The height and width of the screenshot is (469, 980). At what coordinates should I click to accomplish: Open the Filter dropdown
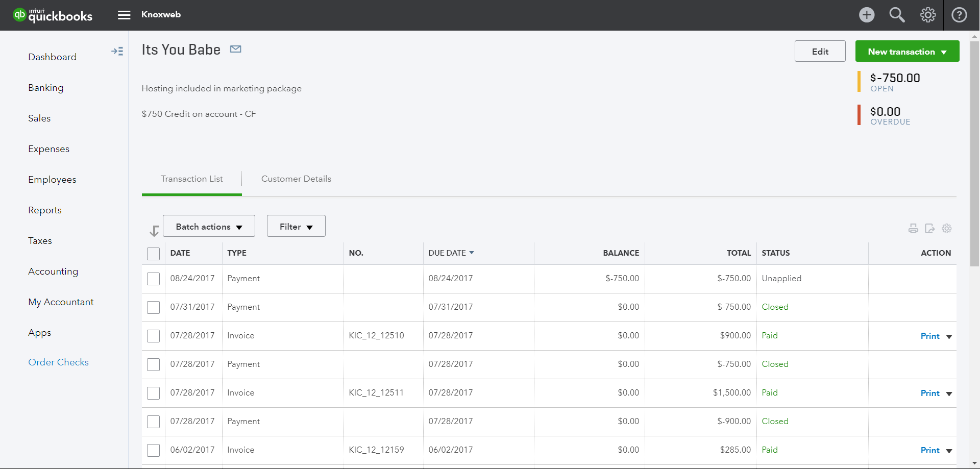click(296, 226)
